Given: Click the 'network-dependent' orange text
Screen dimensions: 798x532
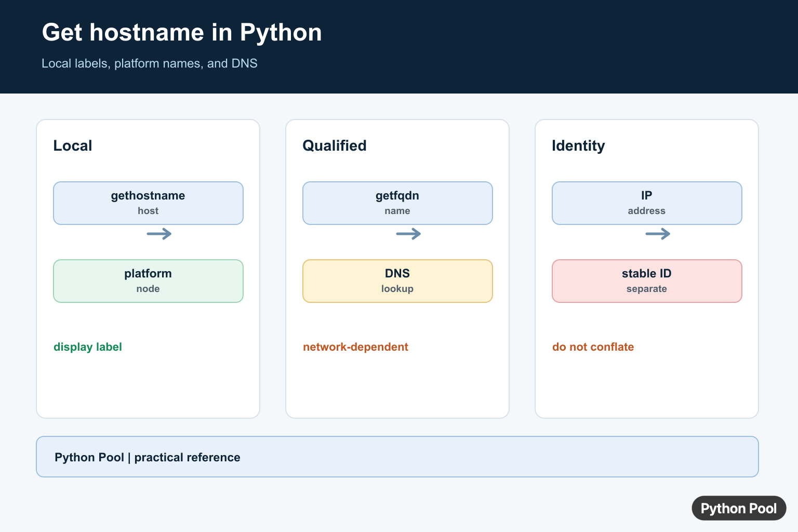Looking at the screenshot, I should click(x=355, y=347).
